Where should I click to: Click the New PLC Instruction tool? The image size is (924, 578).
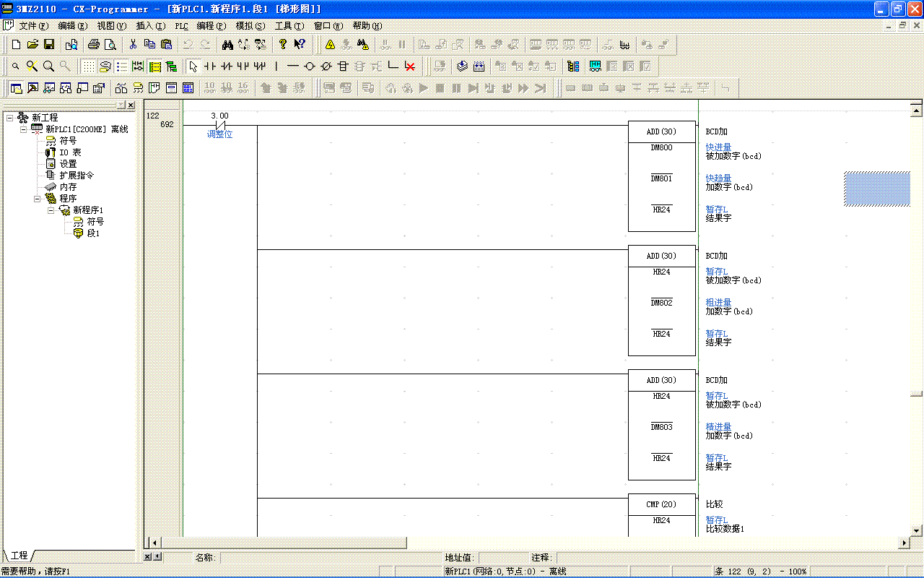[x=343, y=66]
